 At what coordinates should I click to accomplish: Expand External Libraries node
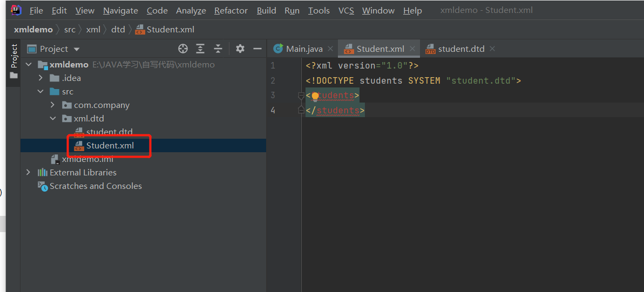28,172
